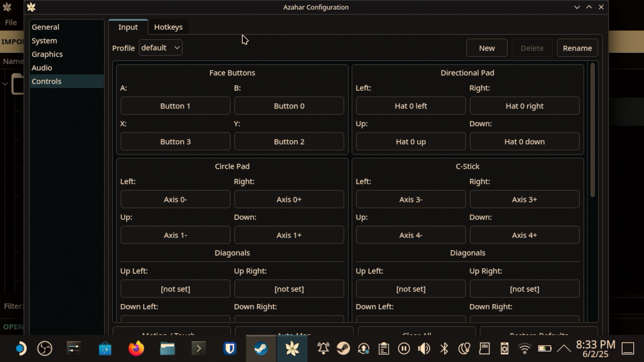Open Wi-Fi network tray icon
Screen dimensions: 644x362
(525, 349)
